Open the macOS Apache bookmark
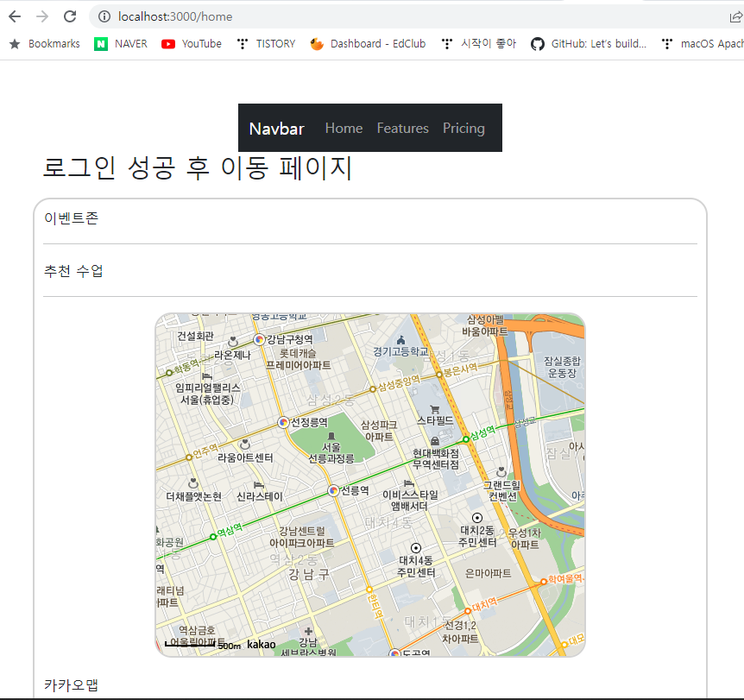 click(x=703, y=44)
